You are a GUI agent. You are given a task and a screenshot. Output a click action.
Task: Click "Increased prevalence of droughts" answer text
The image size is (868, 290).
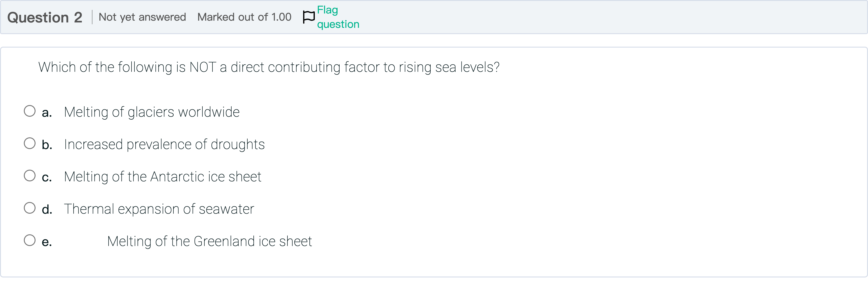(164, 144)
